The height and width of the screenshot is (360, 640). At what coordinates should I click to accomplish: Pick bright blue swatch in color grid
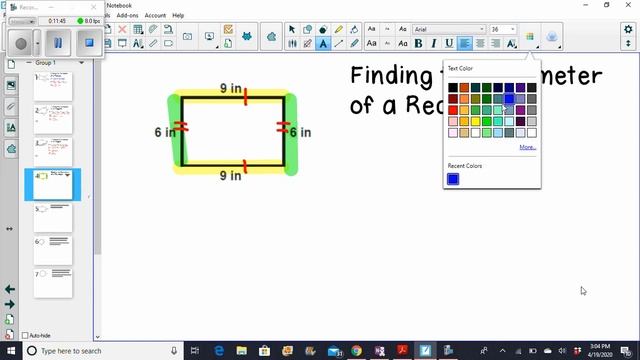(509, 99)
